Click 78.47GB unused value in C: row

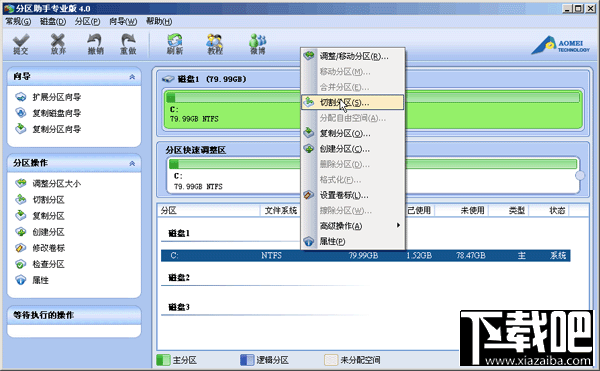pos(471,255)
